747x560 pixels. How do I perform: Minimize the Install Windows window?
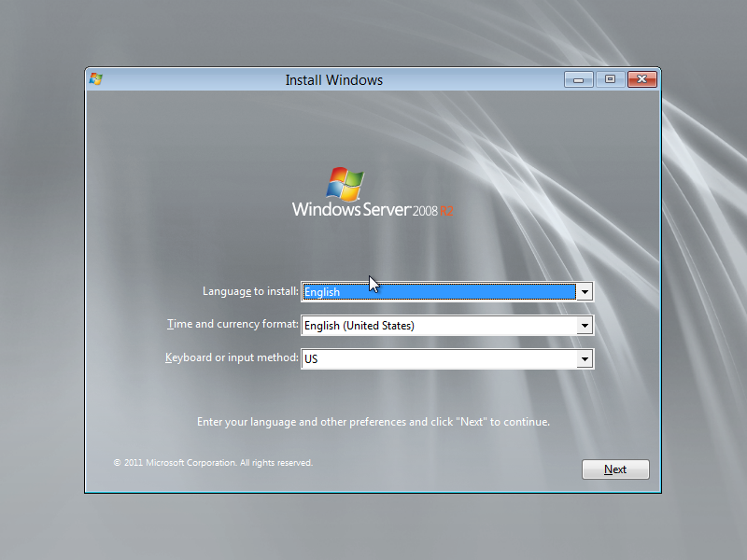tap(578, 79)
